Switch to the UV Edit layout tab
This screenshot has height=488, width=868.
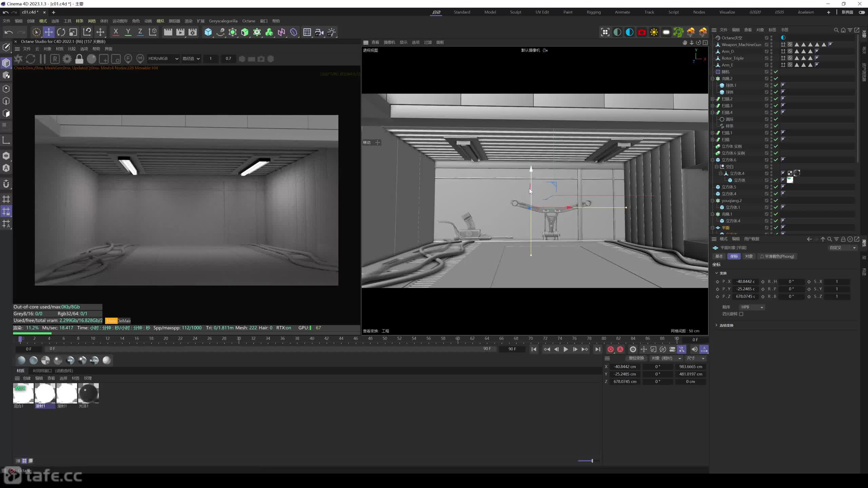(542, 12)
